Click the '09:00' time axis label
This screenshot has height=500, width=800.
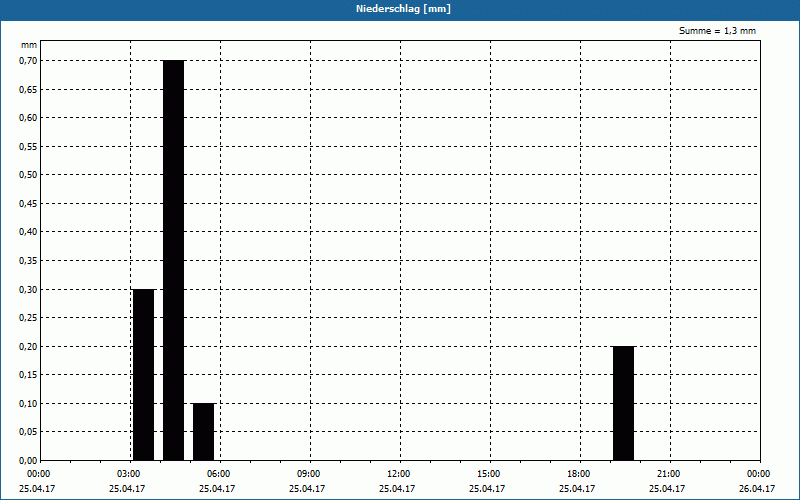pos(309,474)
